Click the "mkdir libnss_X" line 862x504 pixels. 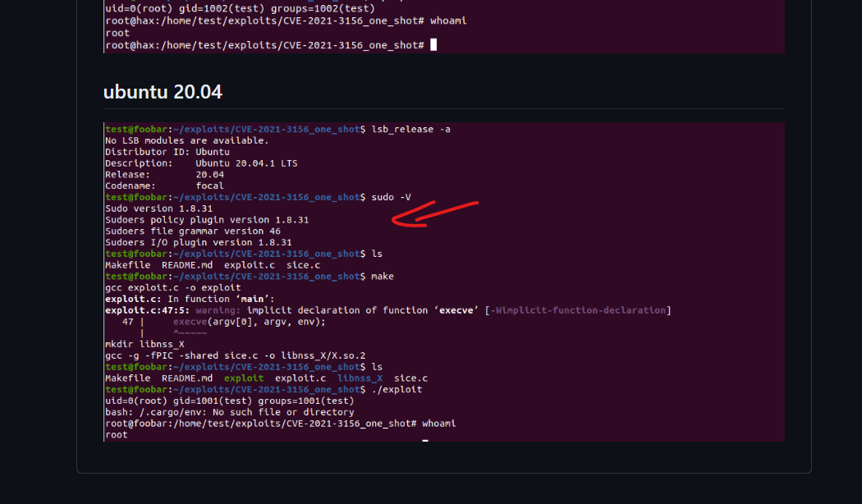[144, 344]
